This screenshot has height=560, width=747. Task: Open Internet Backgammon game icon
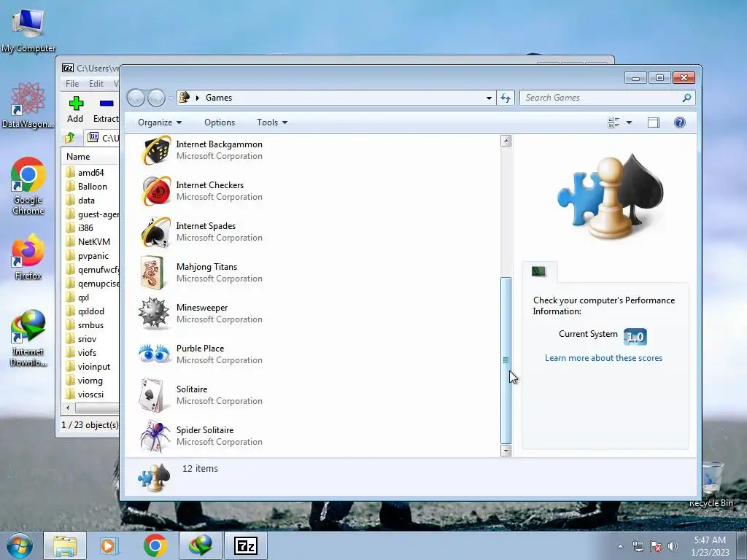click(155, 150)
